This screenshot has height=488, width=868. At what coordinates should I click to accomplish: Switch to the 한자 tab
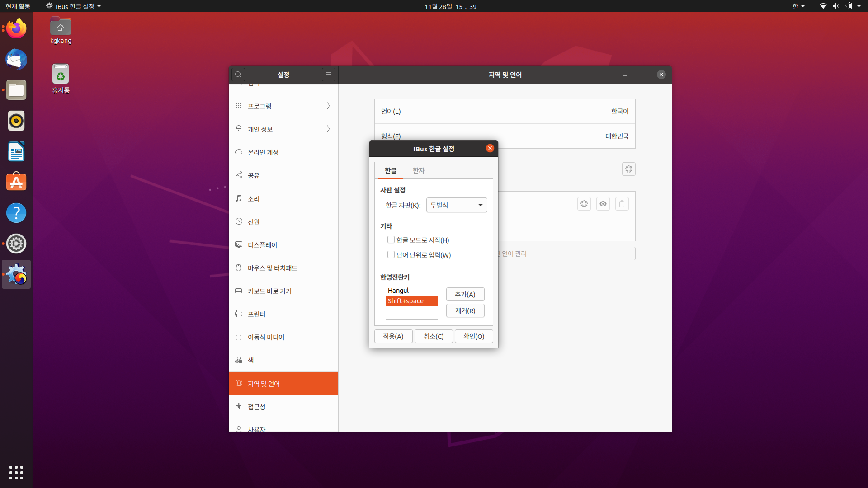tap(418, 170)
